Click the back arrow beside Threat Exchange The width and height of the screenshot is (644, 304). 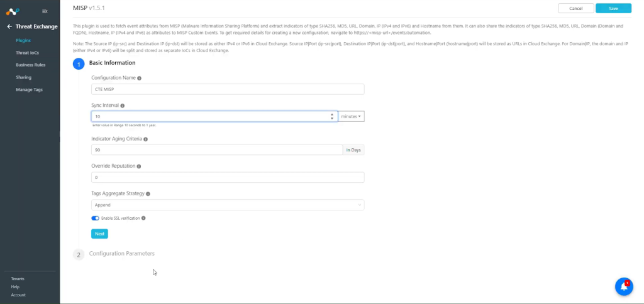coord(9,26)
